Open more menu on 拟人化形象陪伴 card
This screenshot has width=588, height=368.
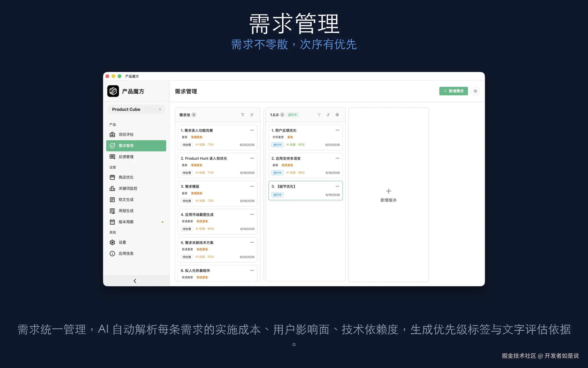(252, 270)
